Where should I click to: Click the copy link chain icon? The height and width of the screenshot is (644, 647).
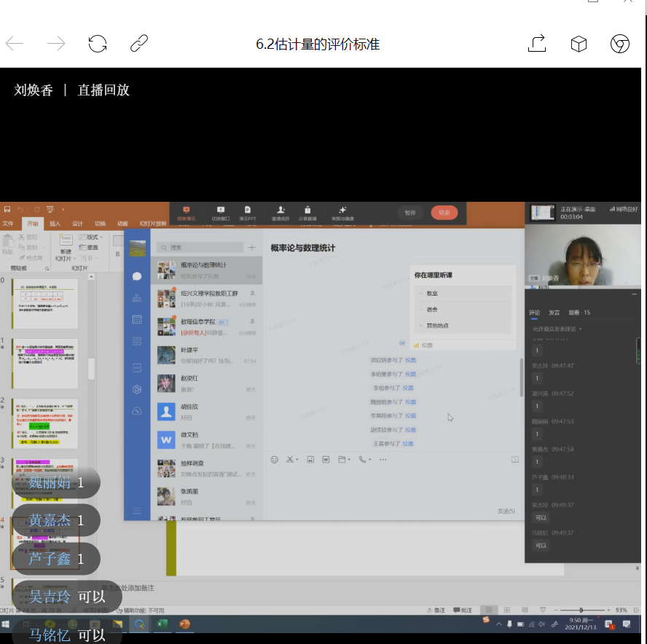[139, 44]
